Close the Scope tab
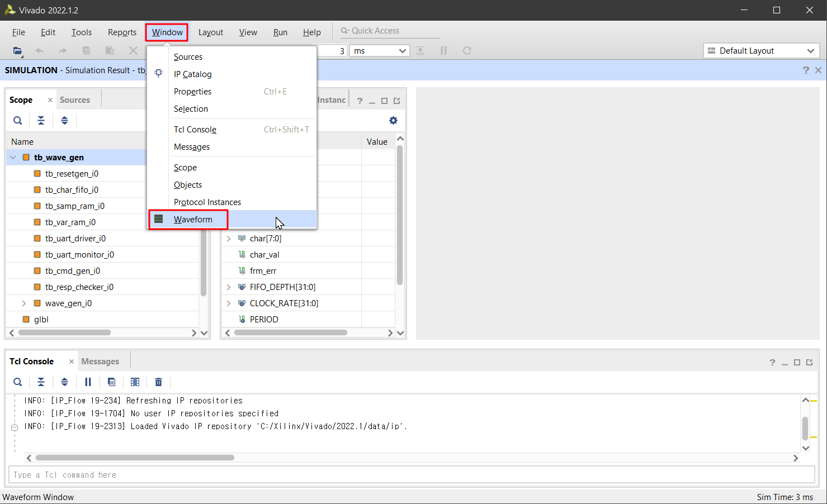This screenshot has width=827, height=504. [50, 100]
